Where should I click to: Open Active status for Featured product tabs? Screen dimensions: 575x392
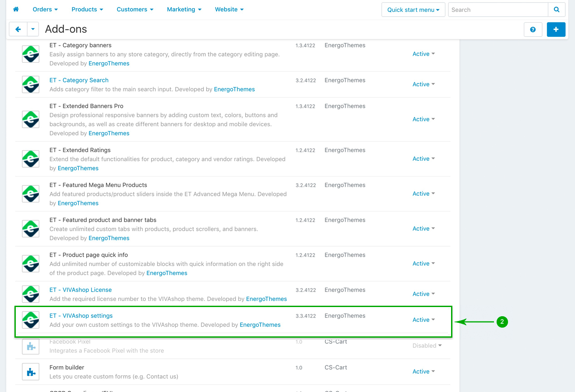point(423,229)
